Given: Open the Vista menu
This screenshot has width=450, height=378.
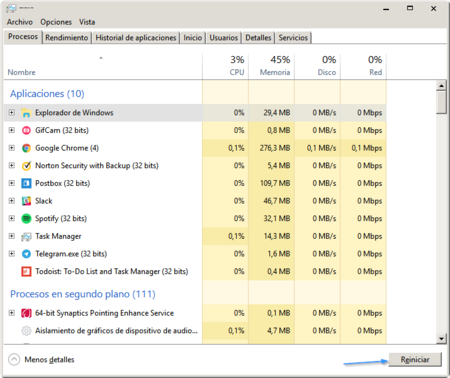Looking at the screenshot, I should point(87,22).
